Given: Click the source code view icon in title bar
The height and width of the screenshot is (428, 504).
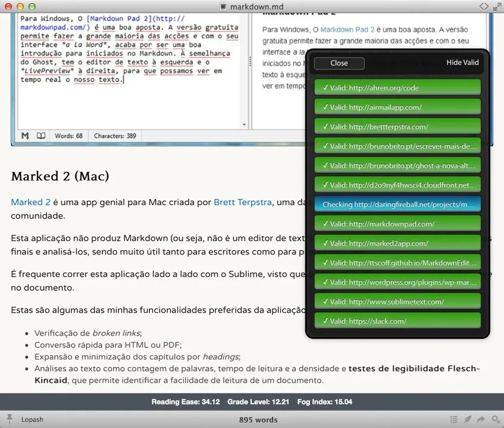Looking at the screenshot, I should 484,7.
